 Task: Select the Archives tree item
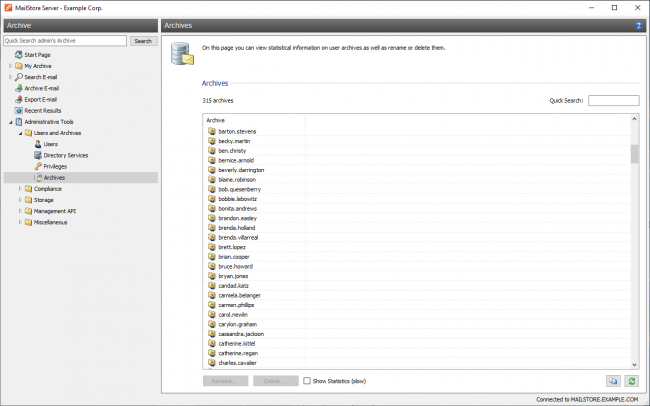point(54,177)
